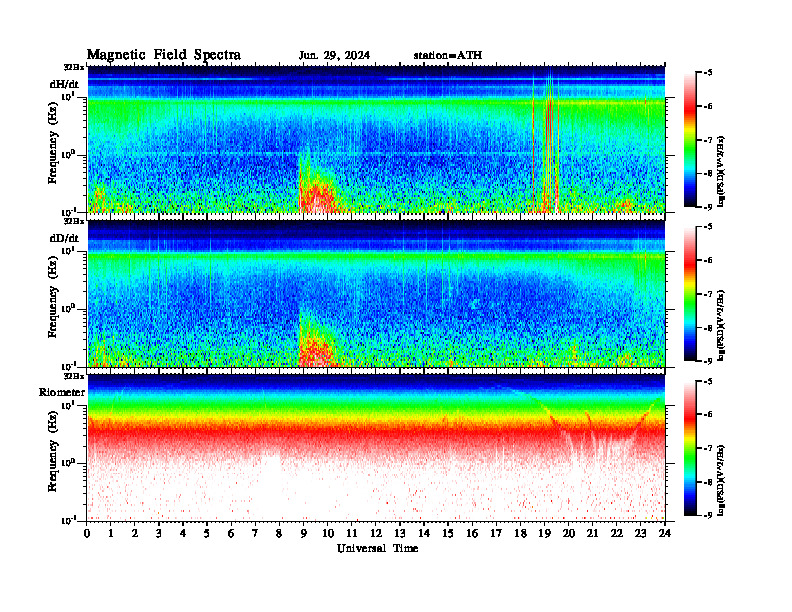Click the hour 0 tick label

point(87,533)
